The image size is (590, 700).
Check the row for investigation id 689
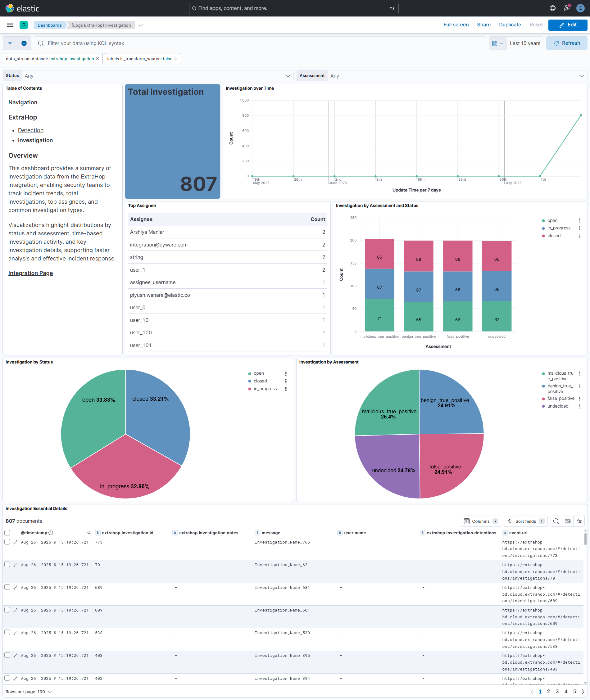coord(7,587)
